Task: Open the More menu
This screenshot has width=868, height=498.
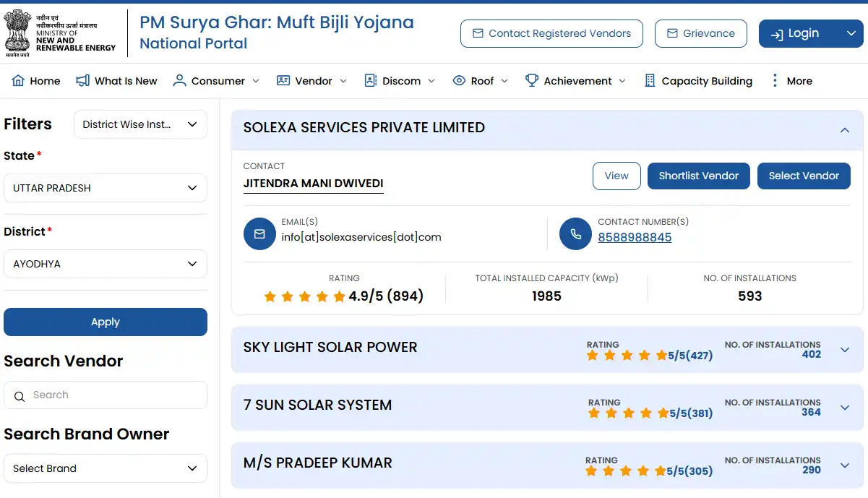Action: click(x=792, y=81)
